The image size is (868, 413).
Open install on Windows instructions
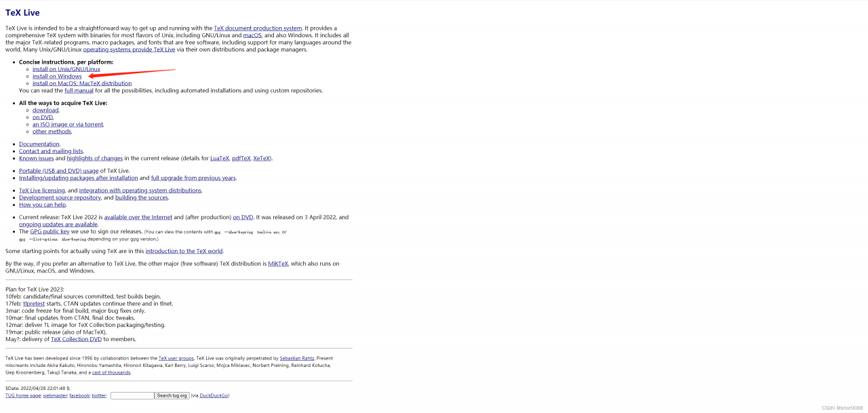point(57,77)
